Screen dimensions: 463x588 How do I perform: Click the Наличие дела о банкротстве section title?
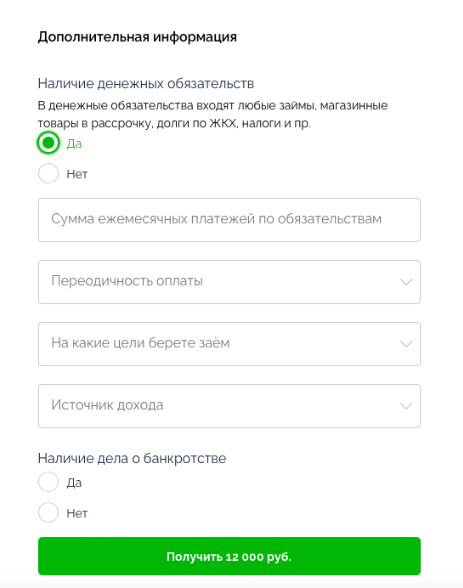click(132, 458)
